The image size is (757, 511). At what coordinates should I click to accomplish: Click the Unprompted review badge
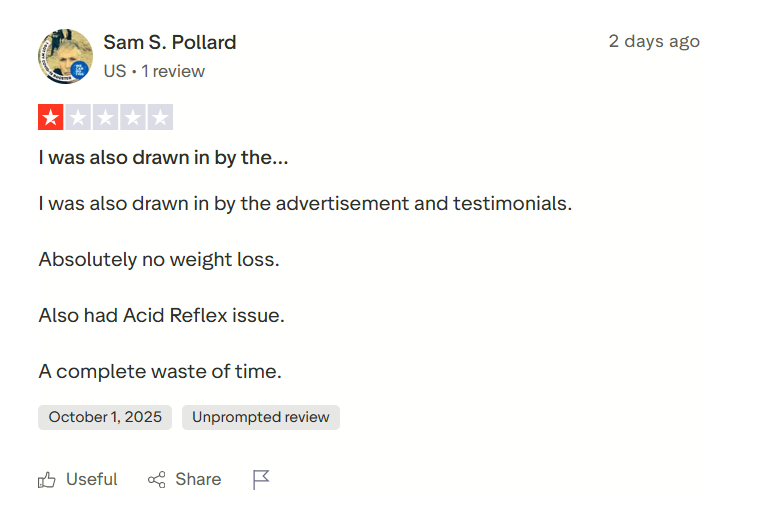pyautogui.click(x=261, y=417)
